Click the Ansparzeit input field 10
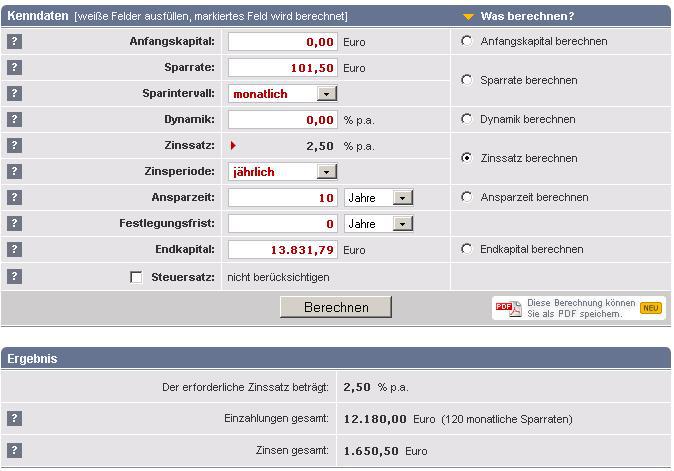Screen dimensions: 674x471 [x=283, y=198]
